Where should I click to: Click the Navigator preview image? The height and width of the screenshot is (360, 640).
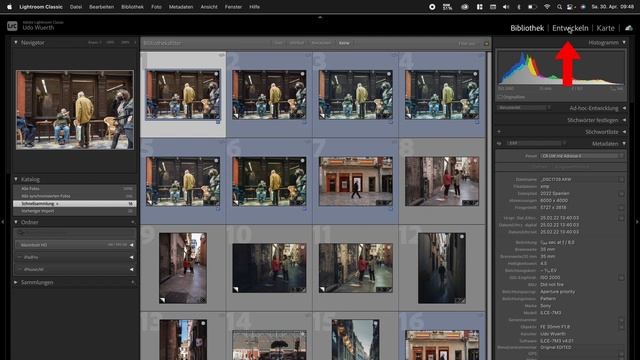[75, 110]
